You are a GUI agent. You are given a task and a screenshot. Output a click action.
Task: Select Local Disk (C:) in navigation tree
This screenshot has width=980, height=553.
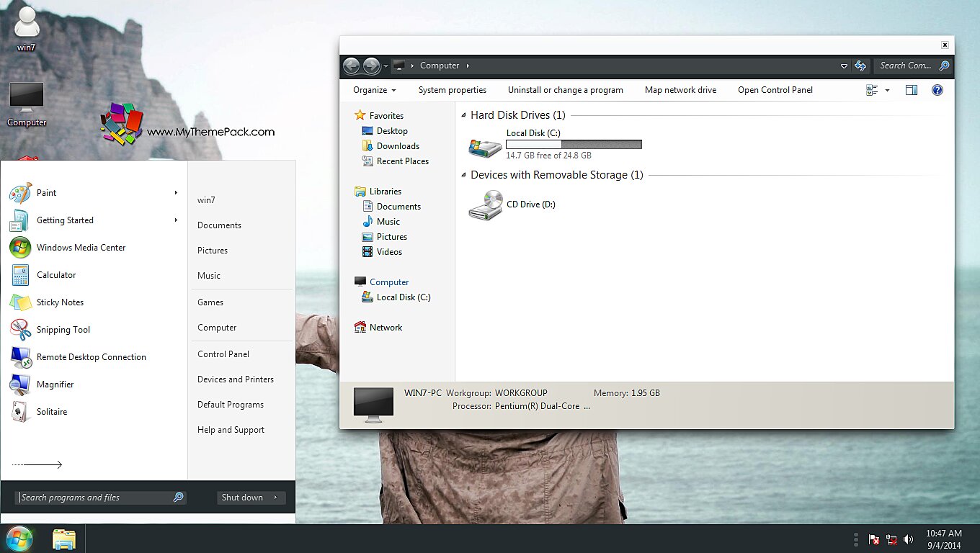pos(404,297)
